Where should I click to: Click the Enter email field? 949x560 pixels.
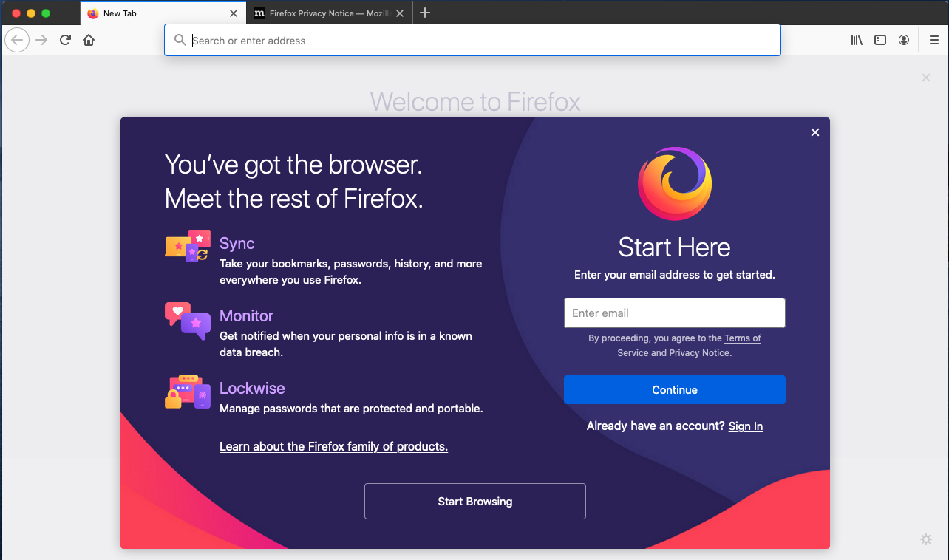[x=675, y=313]
